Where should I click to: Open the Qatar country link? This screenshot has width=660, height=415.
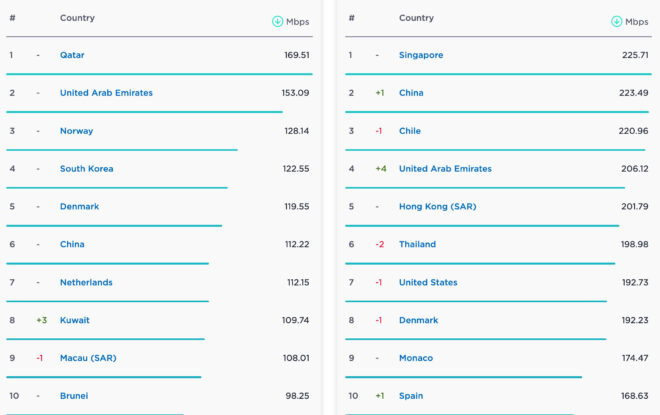pos(72,55)
